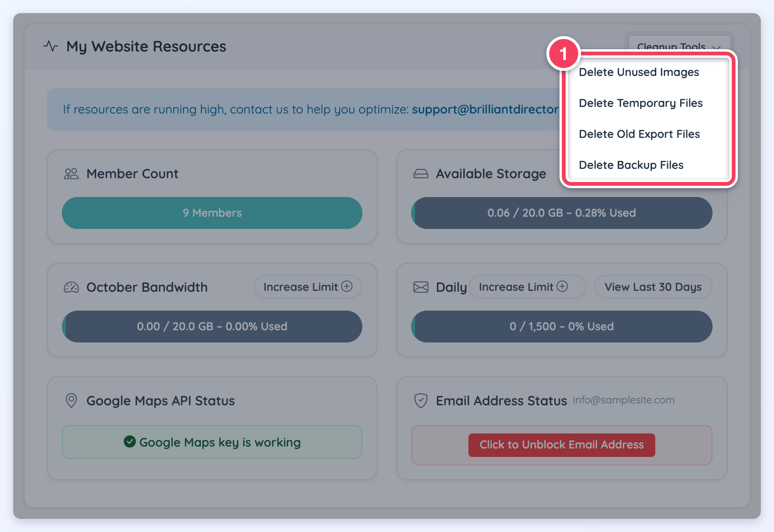774x532 pixels.
Task: Increase the October Bandwidth limit
Action: 308,287
